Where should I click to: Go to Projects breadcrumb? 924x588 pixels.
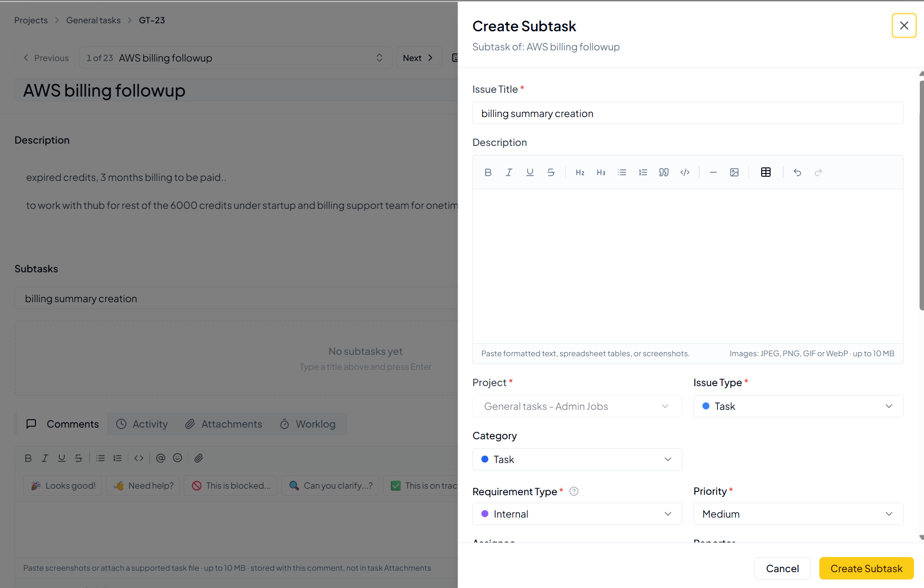point(31,21)
